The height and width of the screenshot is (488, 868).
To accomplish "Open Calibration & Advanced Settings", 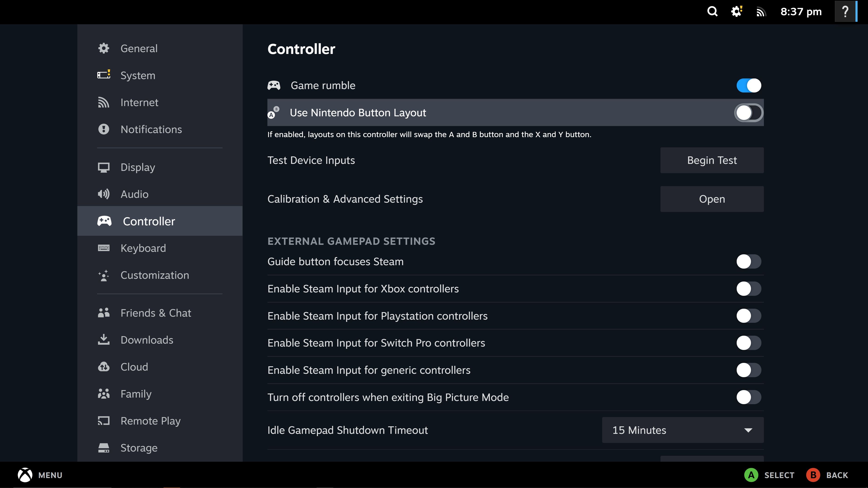I will [712, 199].
